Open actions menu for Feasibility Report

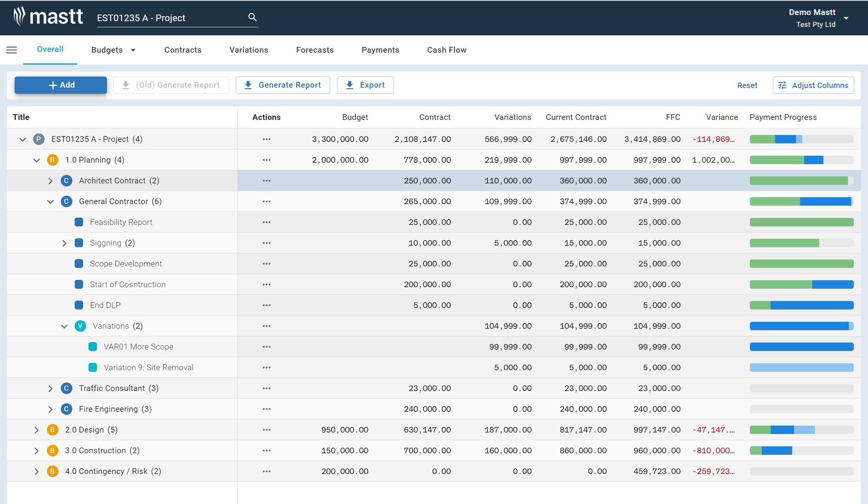267,222
